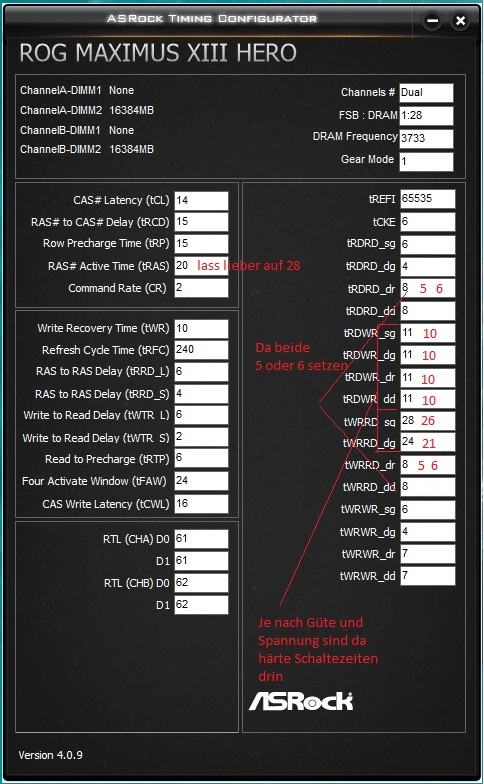Click the Channels # field showing Dual

(x=426, y=93)
